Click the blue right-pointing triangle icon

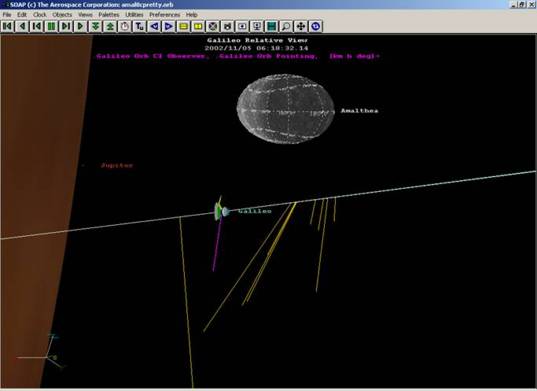[x=168, y=26]
